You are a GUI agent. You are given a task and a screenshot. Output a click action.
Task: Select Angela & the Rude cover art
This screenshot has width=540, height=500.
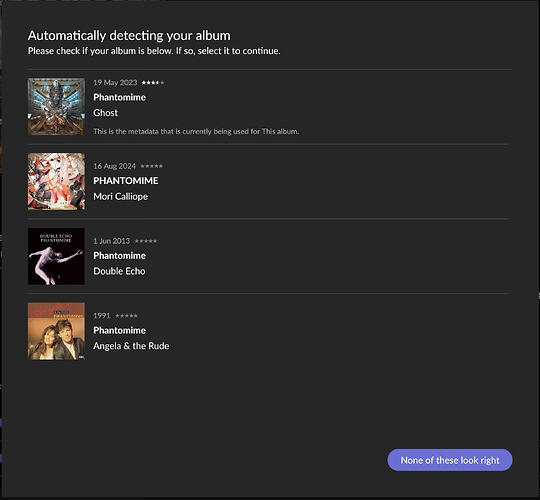click(x=56, y=331)
